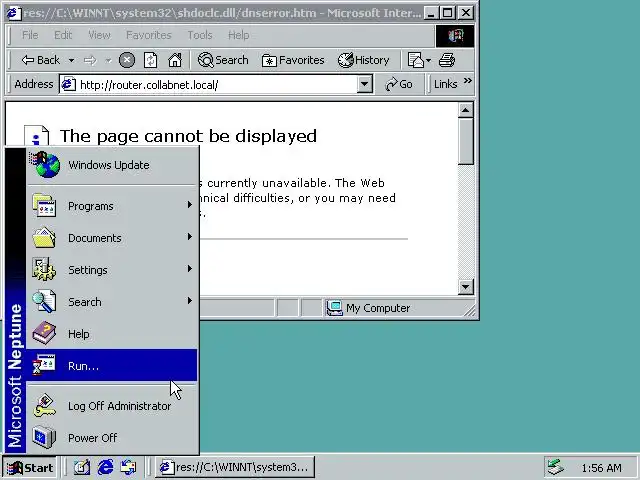Click the Back arrow button in toolbar
Screen dimensions: 640x480
(40, 60)
